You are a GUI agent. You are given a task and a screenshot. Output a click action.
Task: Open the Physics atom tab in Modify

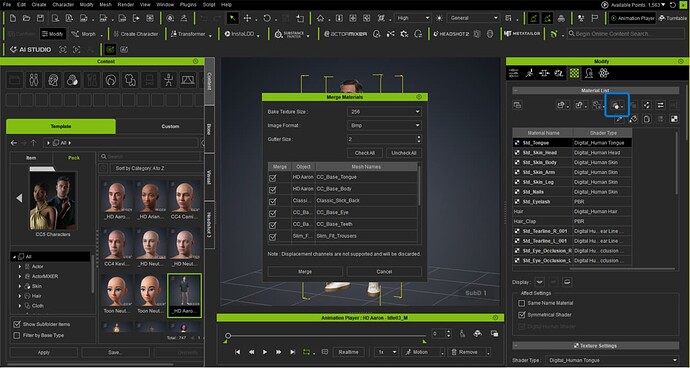pos(603,73)
